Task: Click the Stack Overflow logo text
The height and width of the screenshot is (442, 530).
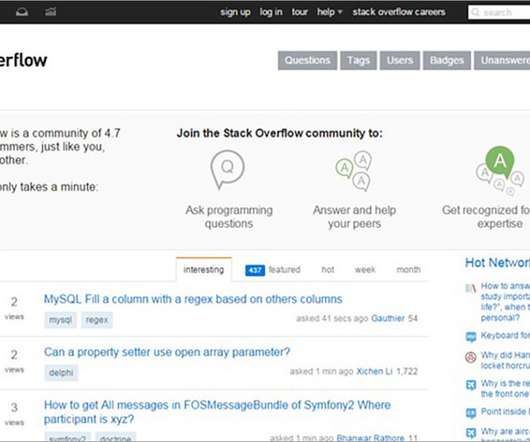Action: click(23, 61)
